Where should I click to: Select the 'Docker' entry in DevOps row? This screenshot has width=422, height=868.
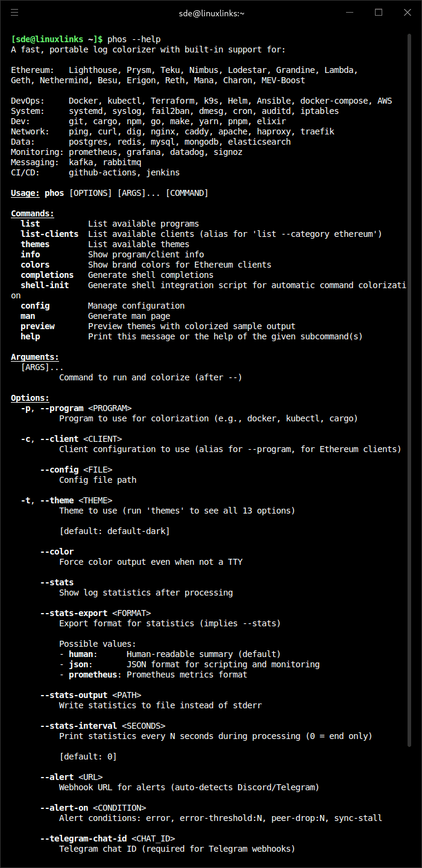(x=83, y=101)
